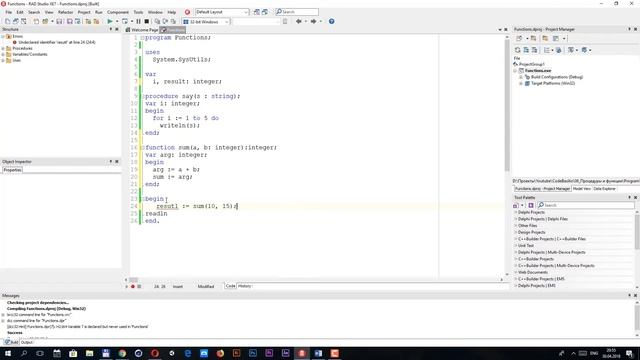Open the dropdown arrow next to Run

click(x=117, y=21)
